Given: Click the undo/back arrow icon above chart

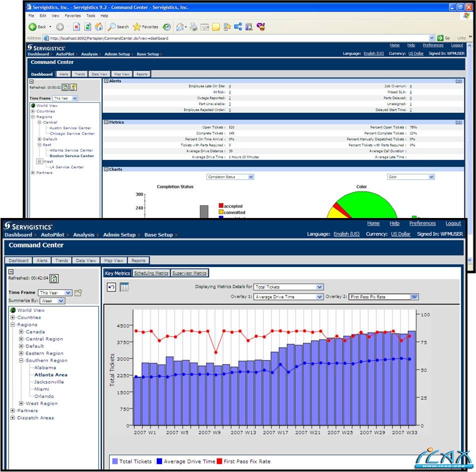Looking at the screenshot, I should coord(112,286).
